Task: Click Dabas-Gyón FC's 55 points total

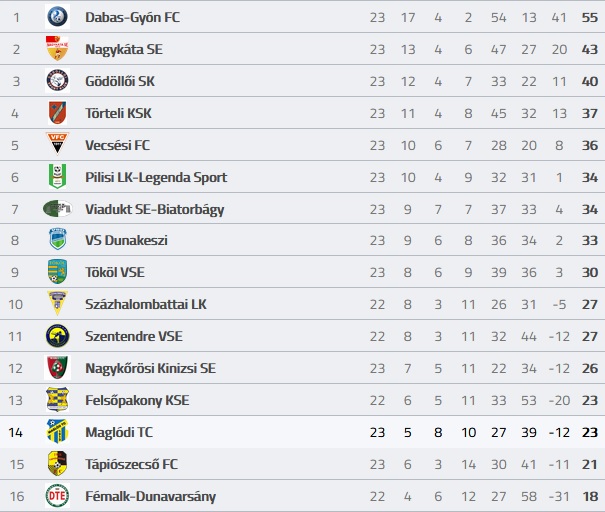Action: (x=590, y=18)
